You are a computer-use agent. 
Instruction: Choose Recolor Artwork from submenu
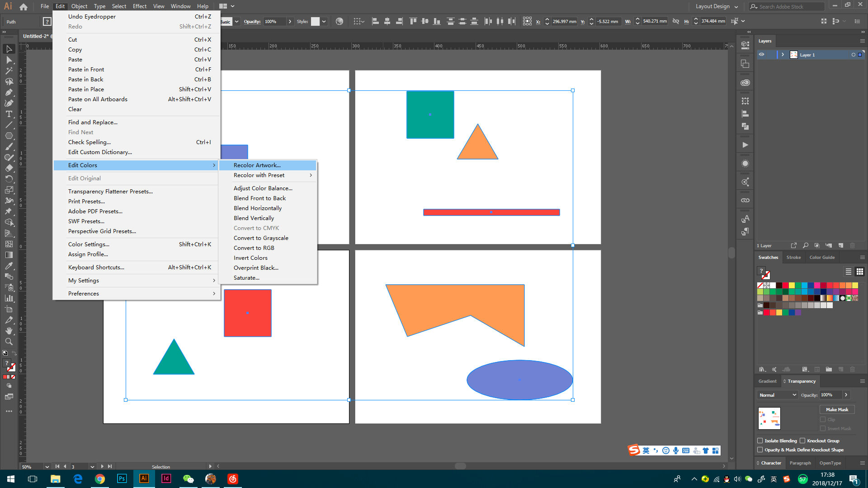tap(257, 165)
